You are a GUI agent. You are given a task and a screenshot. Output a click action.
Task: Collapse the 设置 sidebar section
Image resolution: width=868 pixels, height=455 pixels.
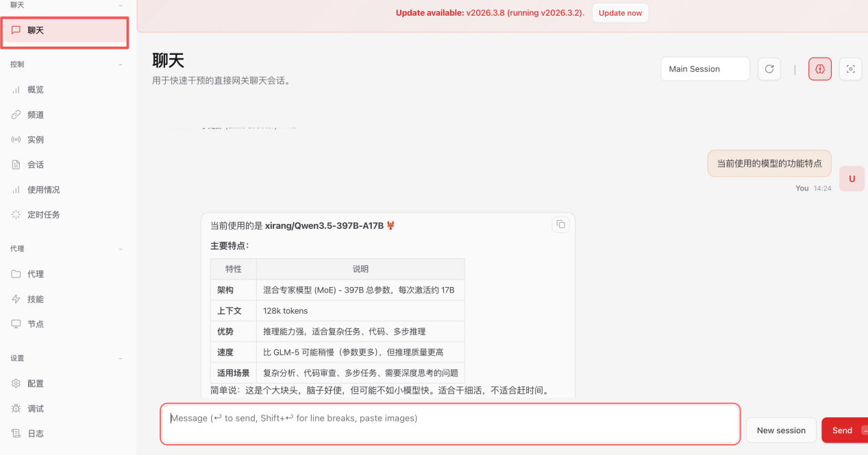[x=121, y=358]
